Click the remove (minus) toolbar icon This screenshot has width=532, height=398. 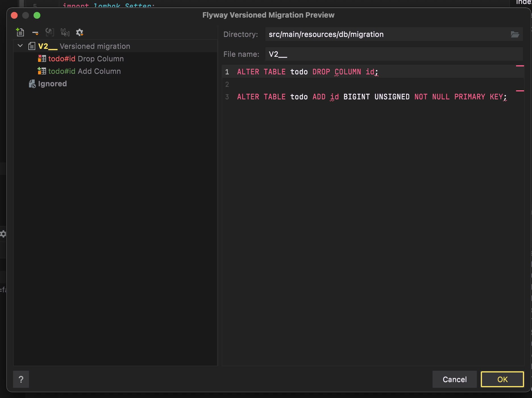click(x=35, y=33)
